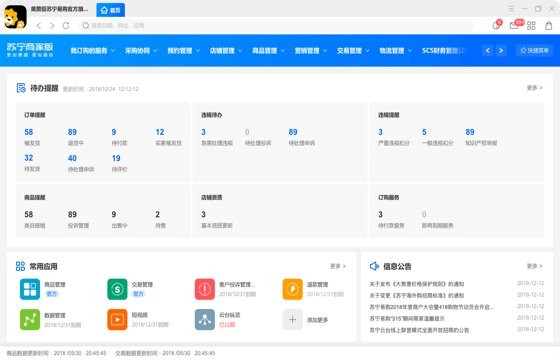Screen dimensions: 560x360
Task: Click 更多 in the 常用应用 header
Action: click(x=338, y=266)
